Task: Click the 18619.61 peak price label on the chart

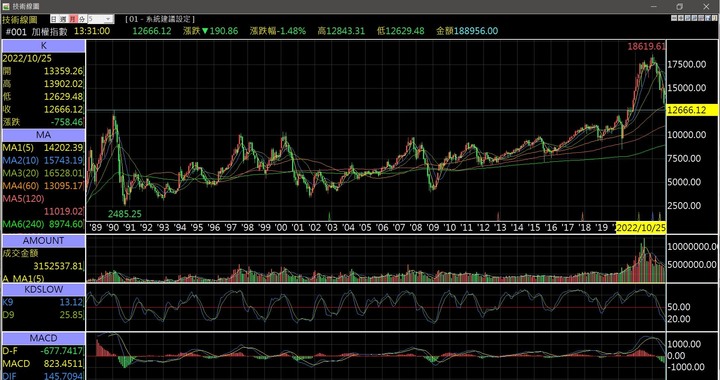Action: tap(647, 47)
